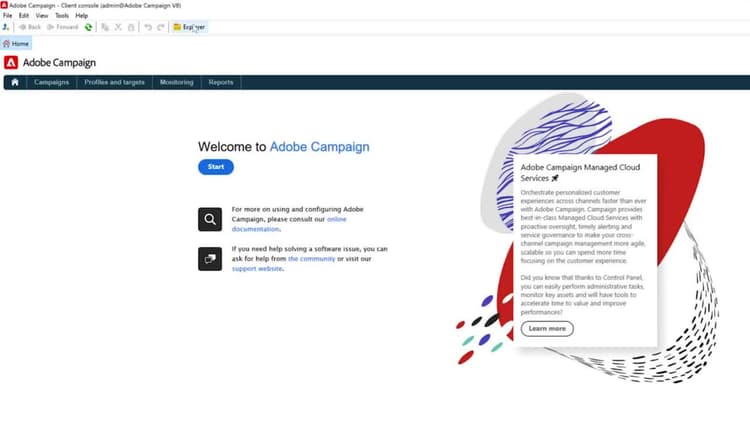Click the Redo arrow icon
The width and height of the screenshot is (750, 421).
coord(161,27)
